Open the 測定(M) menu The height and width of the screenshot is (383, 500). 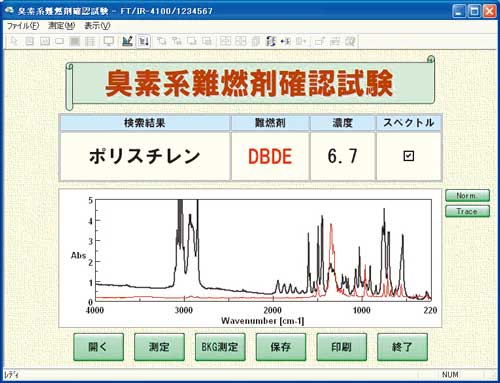pyautogui.click(x=61, y=26)
